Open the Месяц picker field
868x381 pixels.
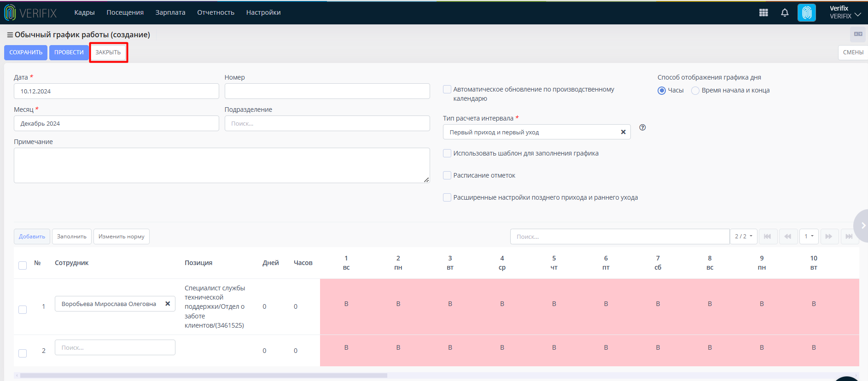(116, 123)
